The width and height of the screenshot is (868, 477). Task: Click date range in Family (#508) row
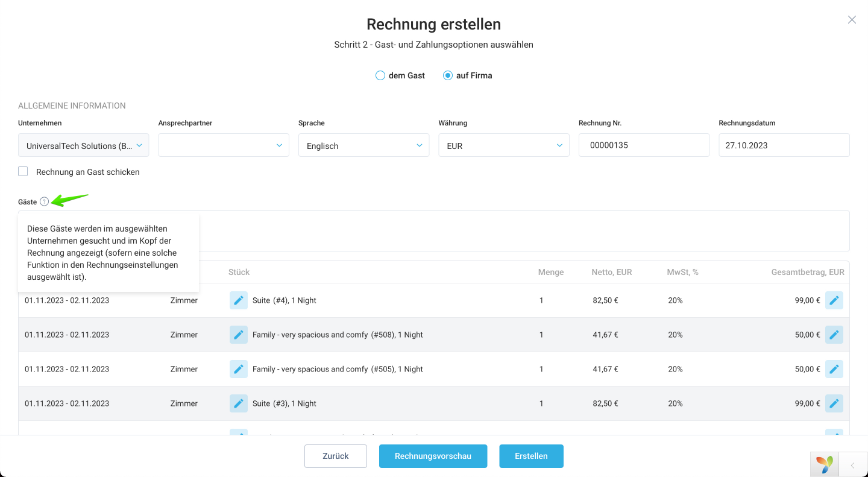tap(67, 335)
